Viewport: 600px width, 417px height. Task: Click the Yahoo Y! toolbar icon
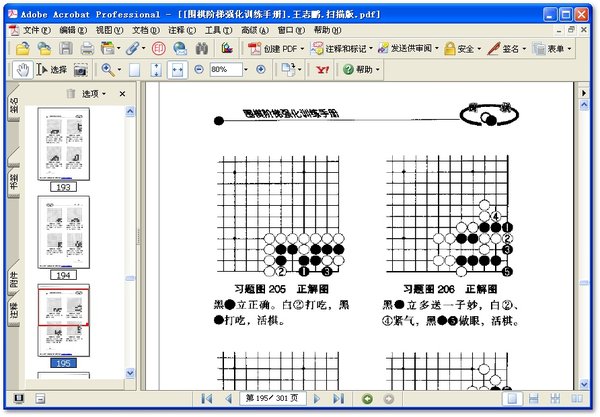[x=322, y=70]
